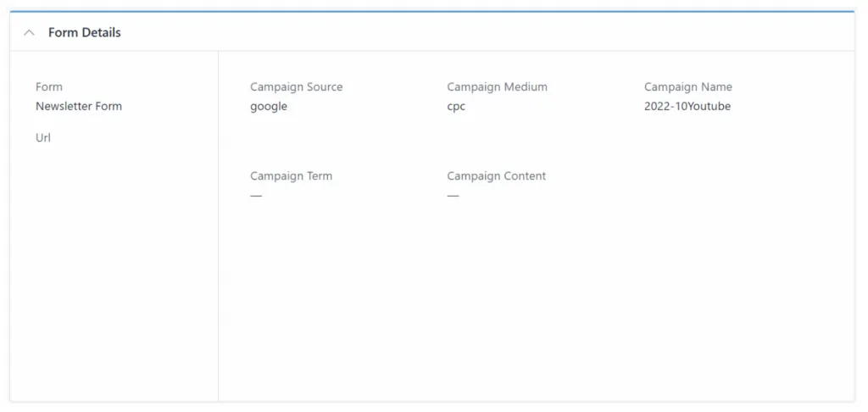The width and height of the screenshot is (868, 412).
Task: Click the 2022-10Youtube campaign name value
Action: 687,106
